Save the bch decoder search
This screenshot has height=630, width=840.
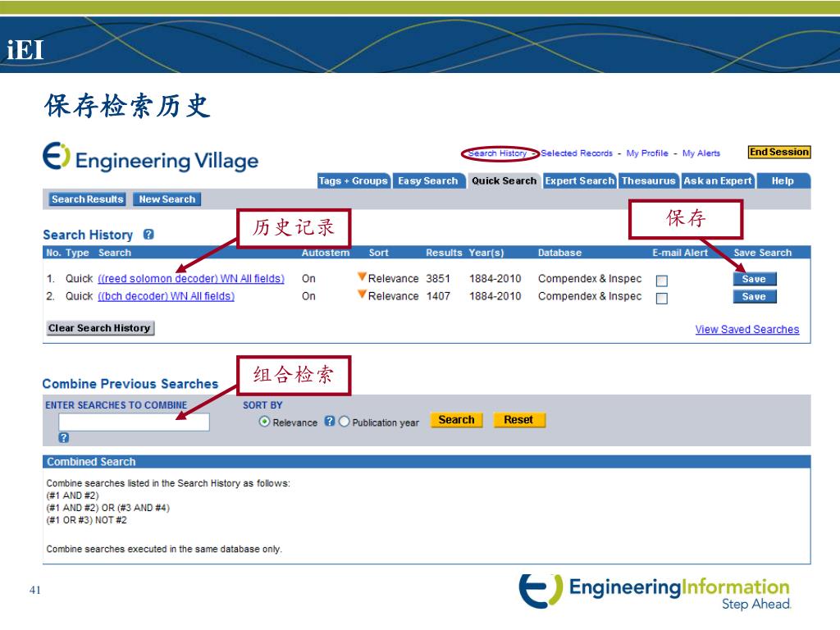tap(755, 297)
